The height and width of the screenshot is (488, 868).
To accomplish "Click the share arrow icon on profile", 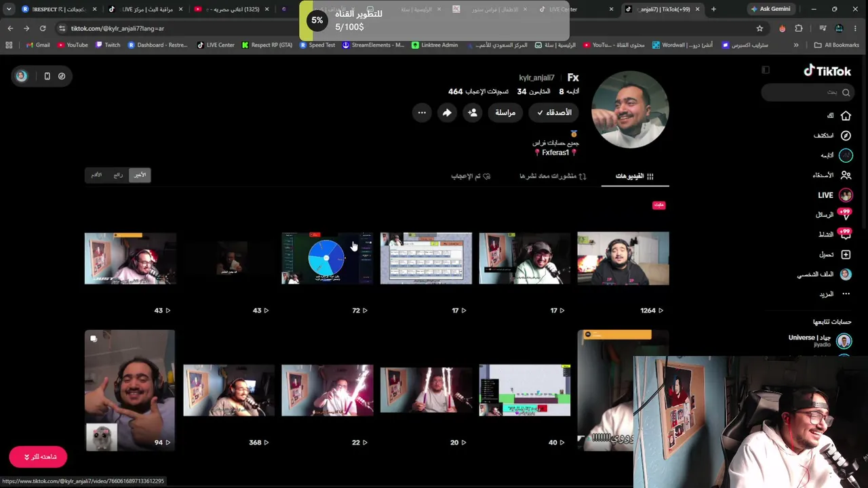I will pyautogui.click(x=447, y=113).
